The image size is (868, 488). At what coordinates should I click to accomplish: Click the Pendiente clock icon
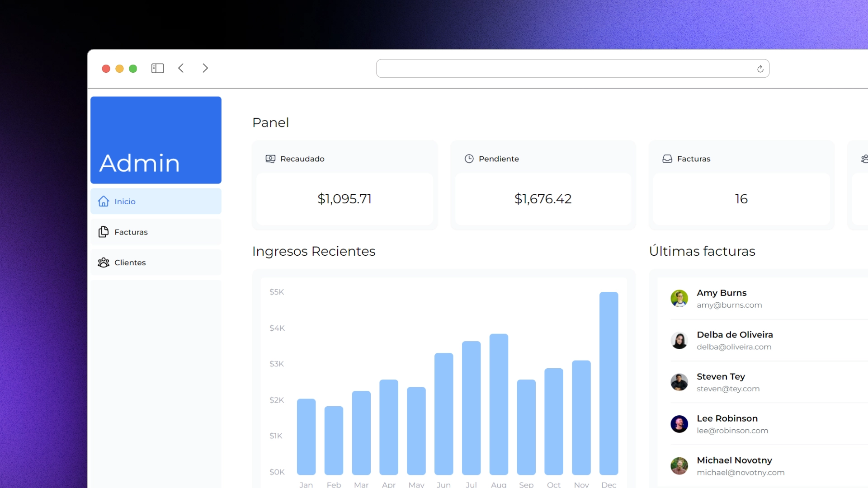(x=469, y=159)
